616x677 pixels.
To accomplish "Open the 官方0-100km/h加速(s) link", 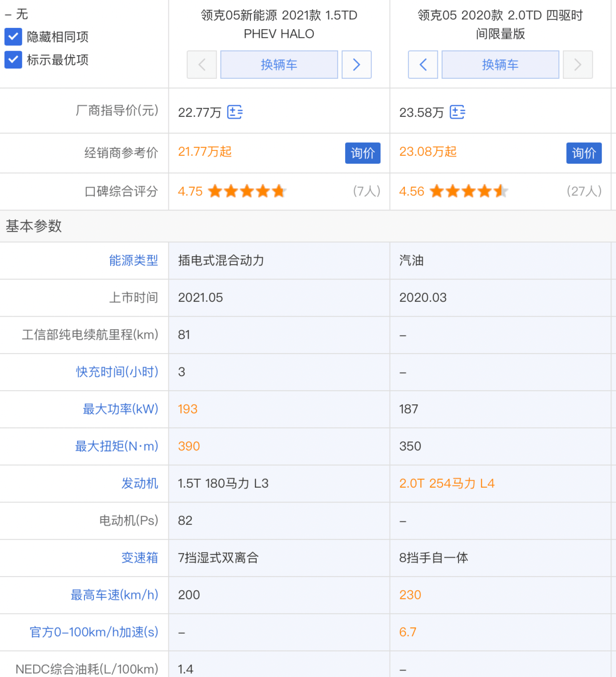I will (94, 632).
